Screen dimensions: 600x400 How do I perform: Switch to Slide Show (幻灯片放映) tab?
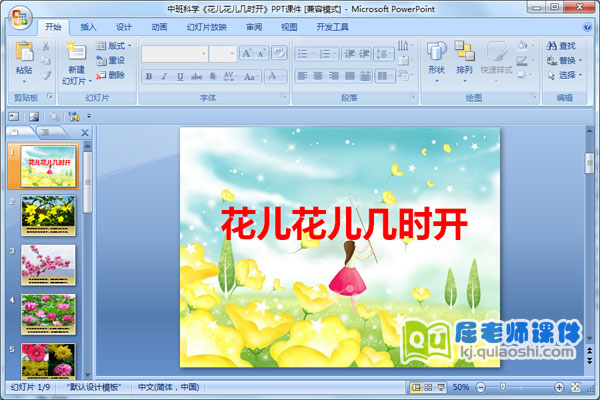coord(206,27)
